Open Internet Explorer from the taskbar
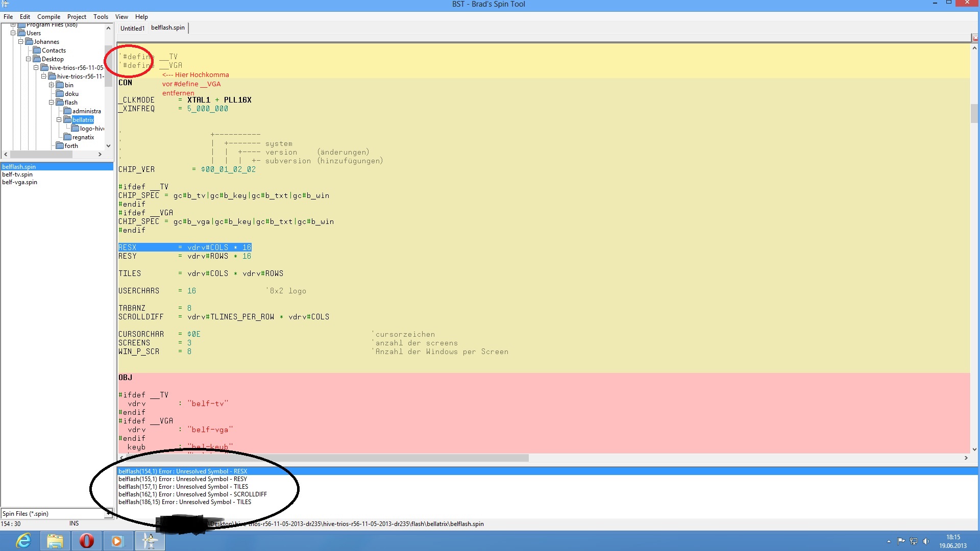Screen dimensions: 980x551 [23, 541]
